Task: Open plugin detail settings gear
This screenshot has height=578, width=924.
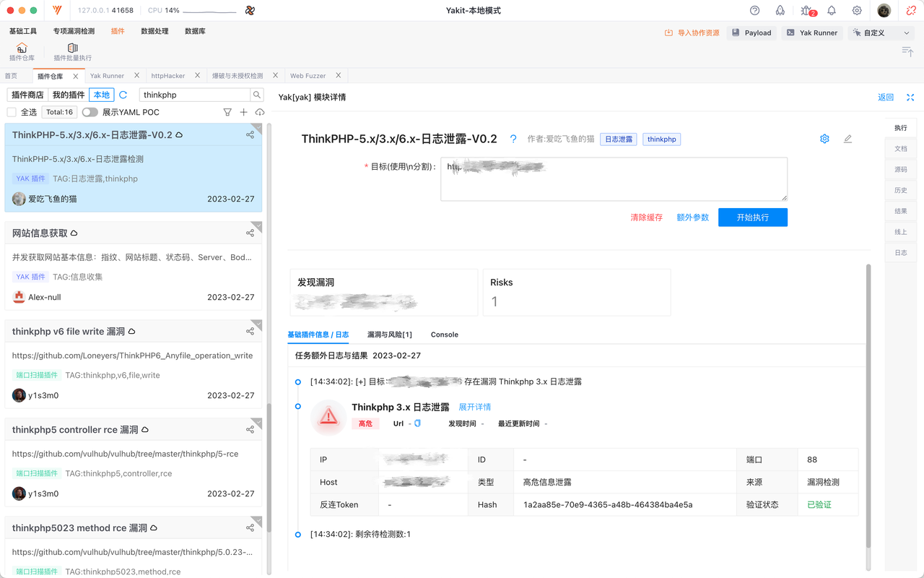Action: coord(824,139)
